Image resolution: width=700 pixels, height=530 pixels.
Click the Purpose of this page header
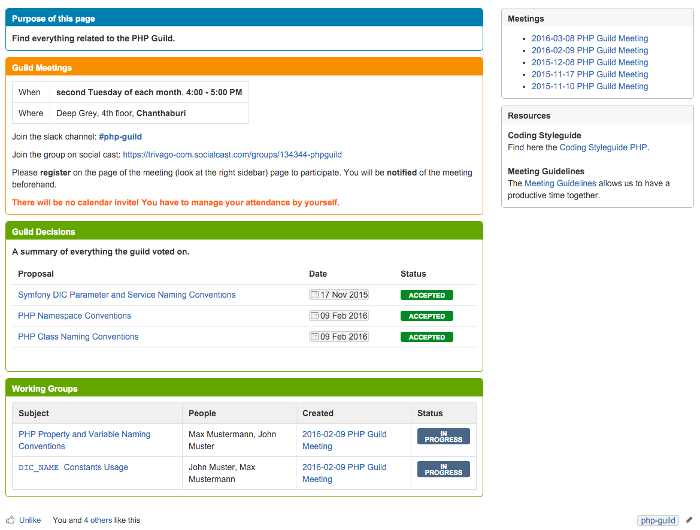(244, 18)
